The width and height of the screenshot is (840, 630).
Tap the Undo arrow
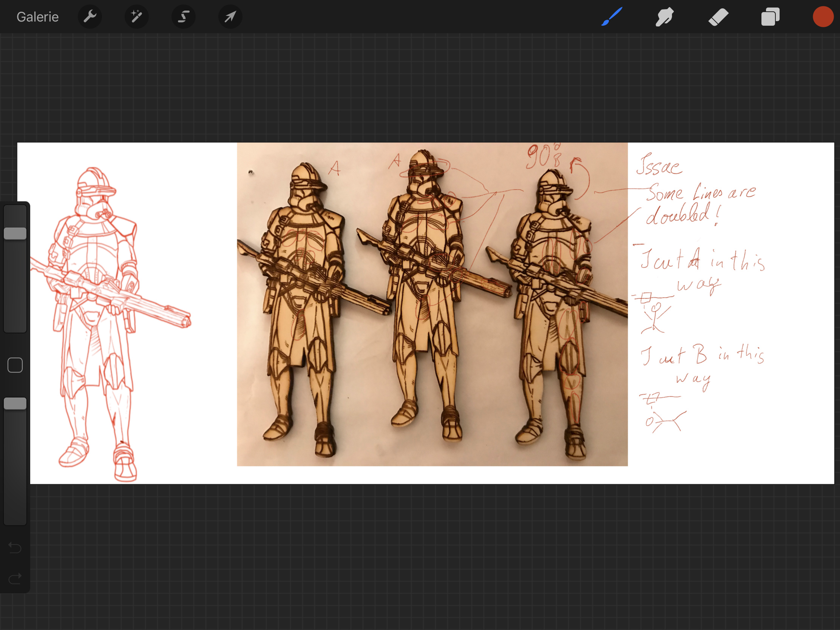click(x=15, y=548)
